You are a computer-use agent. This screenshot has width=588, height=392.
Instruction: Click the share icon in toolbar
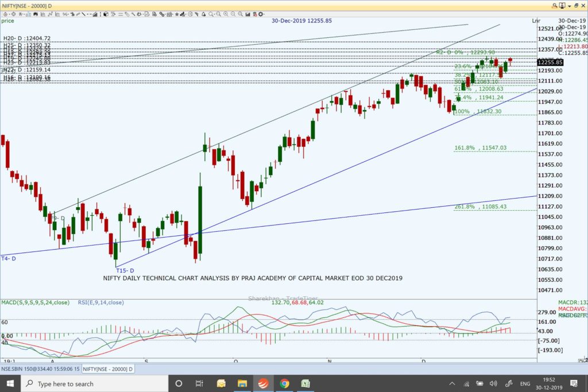coord(190,14)
